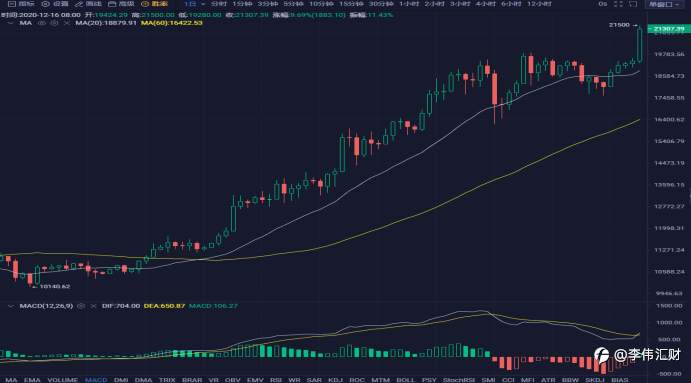Select OBV in the bottom indicator bar
The width and height of the screenshot is (691, 383).
pos(232,379)
